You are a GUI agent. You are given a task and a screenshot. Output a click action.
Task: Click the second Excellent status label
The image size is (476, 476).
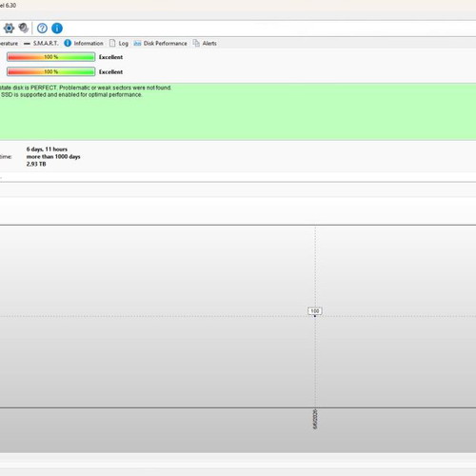point(110,72)
